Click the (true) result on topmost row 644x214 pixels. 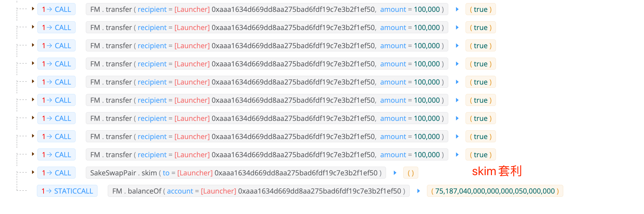480,9
